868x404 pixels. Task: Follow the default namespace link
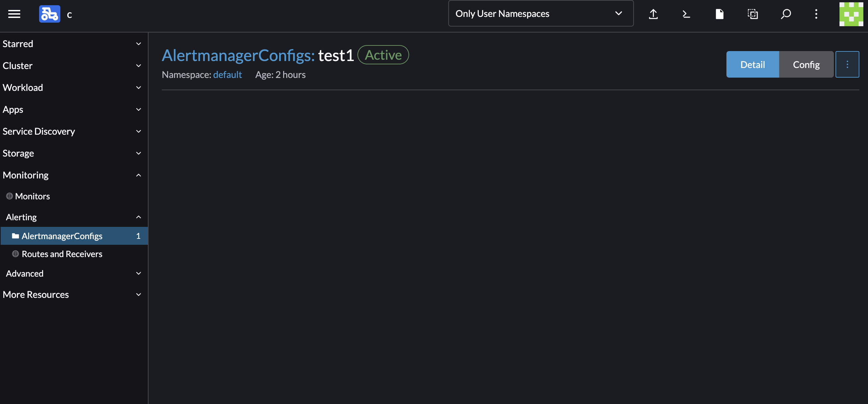coord(227,75)
